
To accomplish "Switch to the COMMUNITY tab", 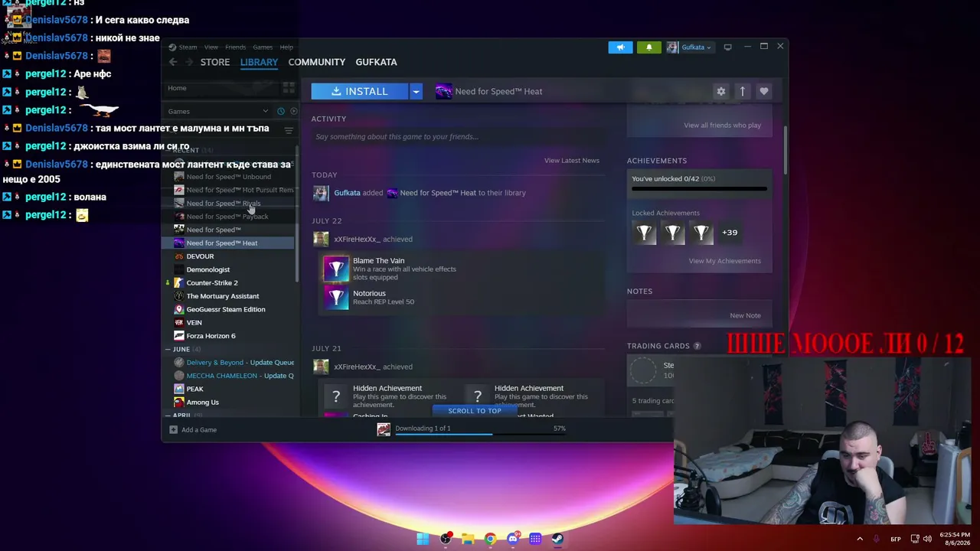I will coord(317,62).
